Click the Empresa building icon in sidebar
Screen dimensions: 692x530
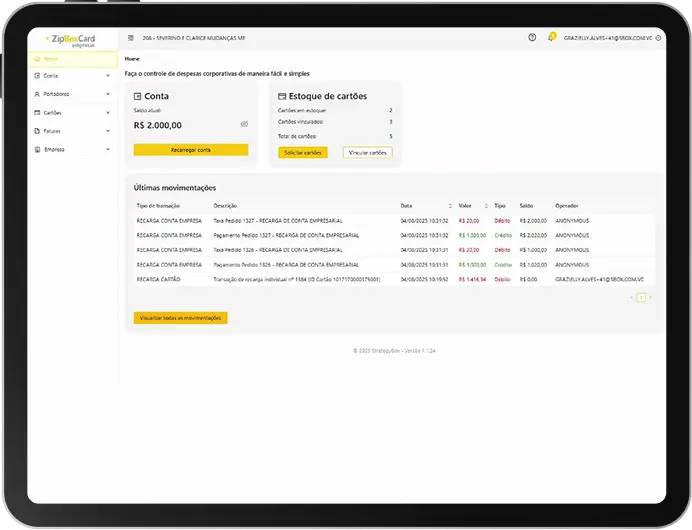coord(38,150)
